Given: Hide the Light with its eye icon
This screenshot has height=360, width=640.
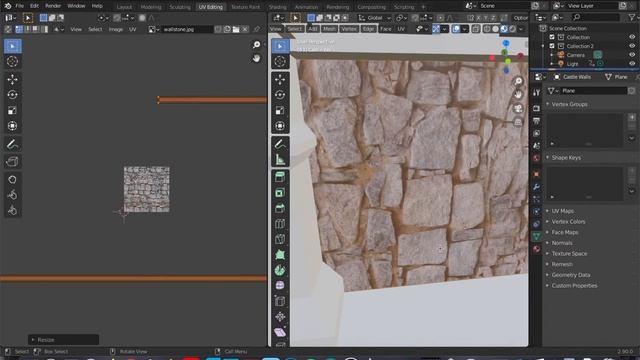Looking at the screenshot, I should pyautogui.click(x=632, y=64).
